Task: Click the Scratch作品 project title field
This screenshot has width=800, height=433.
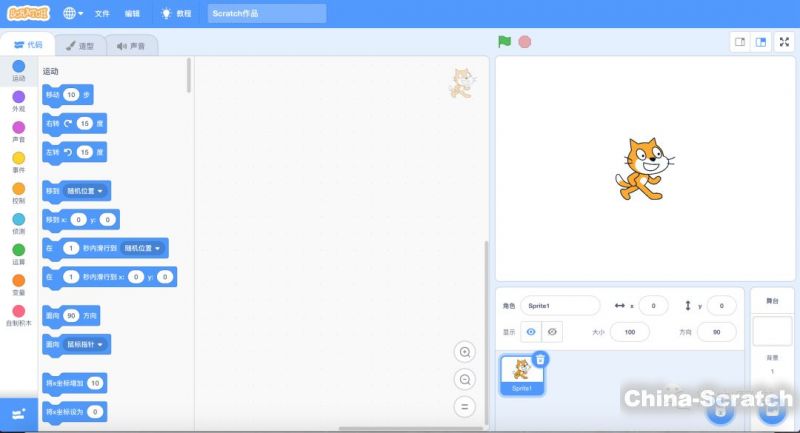Action: coord(266,14)
